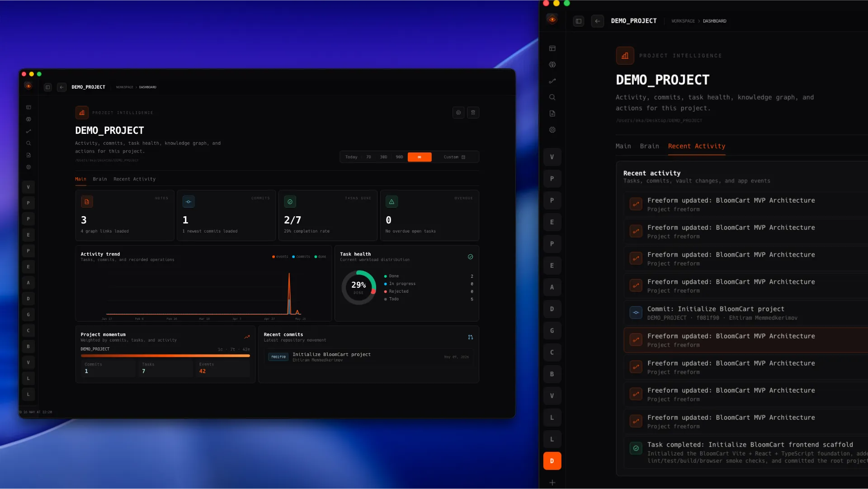Add a new project with the plus icon

coord(552,483)
